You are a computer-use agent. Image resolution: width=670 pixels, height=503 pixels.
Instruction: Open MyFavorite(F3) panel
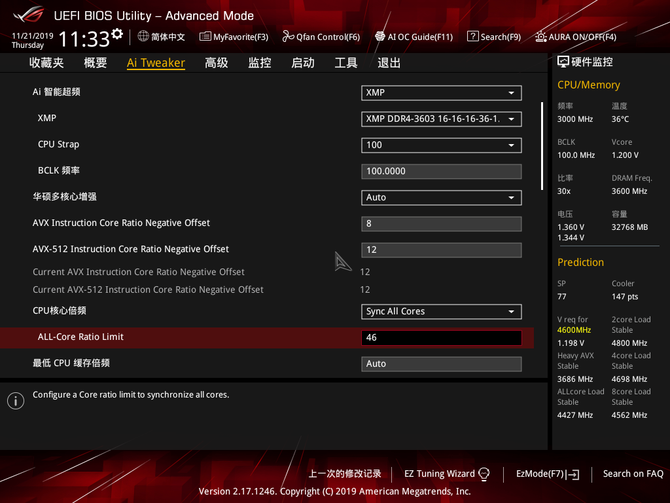pyautogui.click(x=234, y=37)
